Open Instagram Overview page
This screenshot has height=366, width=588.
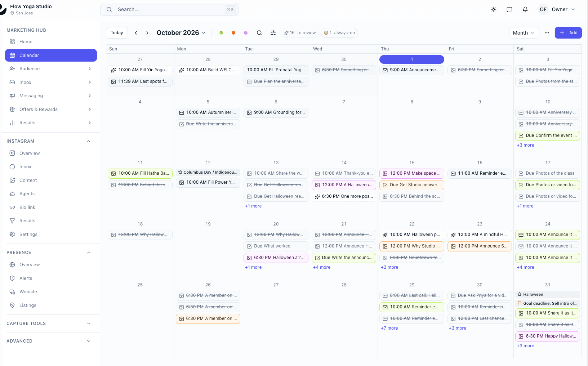(51, 153)
